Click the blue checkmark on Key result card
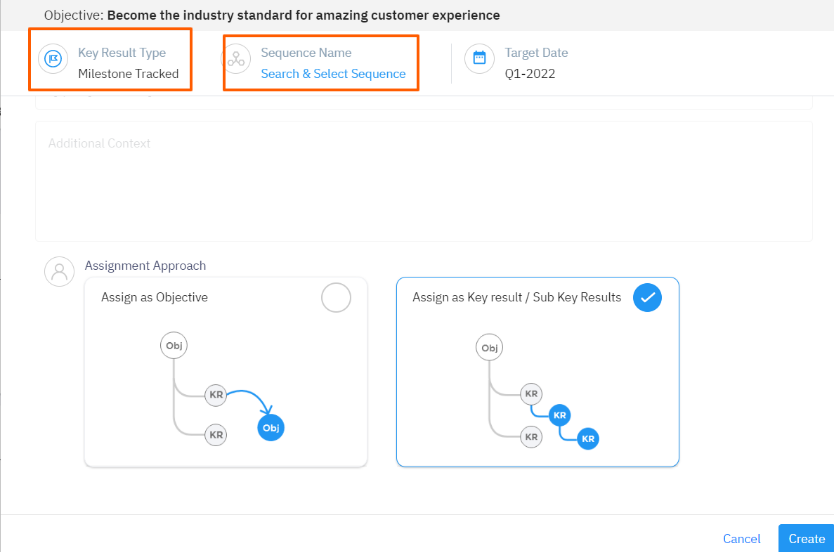This screenshot has height=552, width=834. [x=647, y=297]
